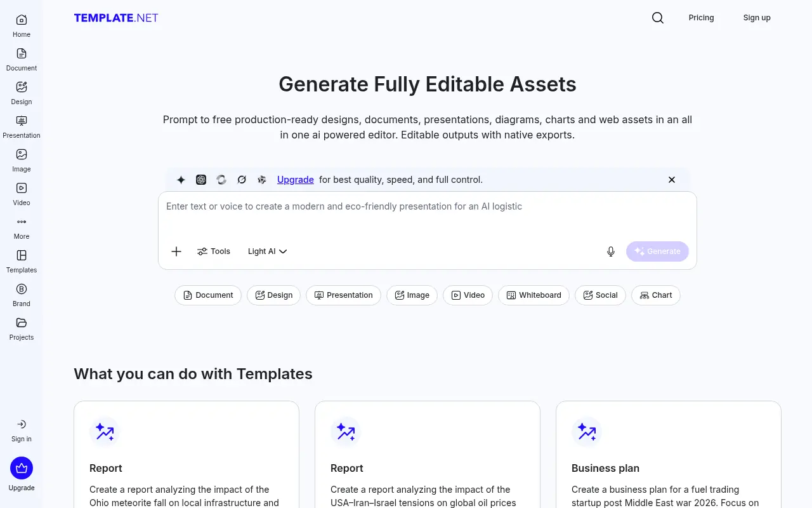The width and height of the screenshot is (812, 508).
Task: Open the search icon at the top
Action: coord(657,18)
